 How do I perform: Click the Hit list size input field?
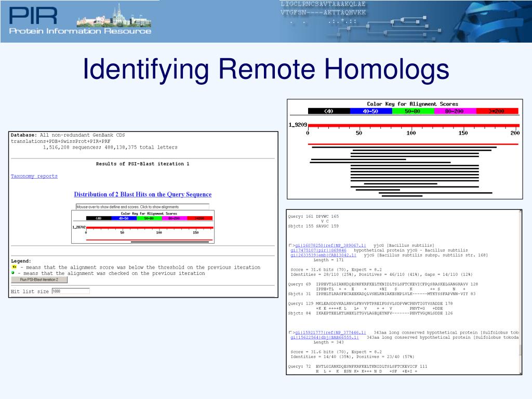click(x=71, y=291)
